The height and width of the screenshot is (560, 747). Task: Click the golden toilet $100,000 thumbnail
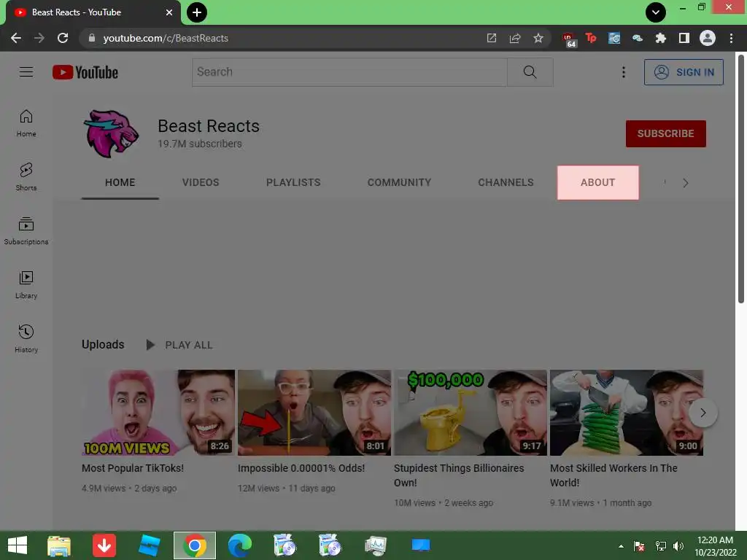click(471, 413)
